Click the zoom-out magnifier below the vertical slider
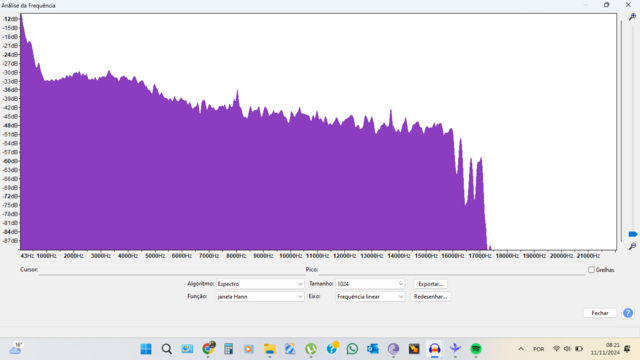This screenshot has height=360, width=640. [632, 246]
